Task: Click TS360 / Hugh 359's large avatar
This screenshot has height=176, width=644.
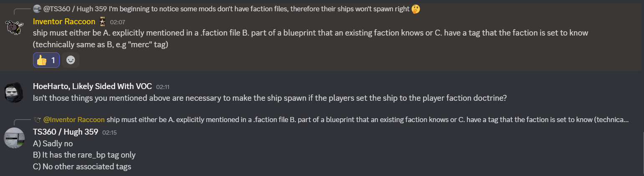Action: coord(14,138)
